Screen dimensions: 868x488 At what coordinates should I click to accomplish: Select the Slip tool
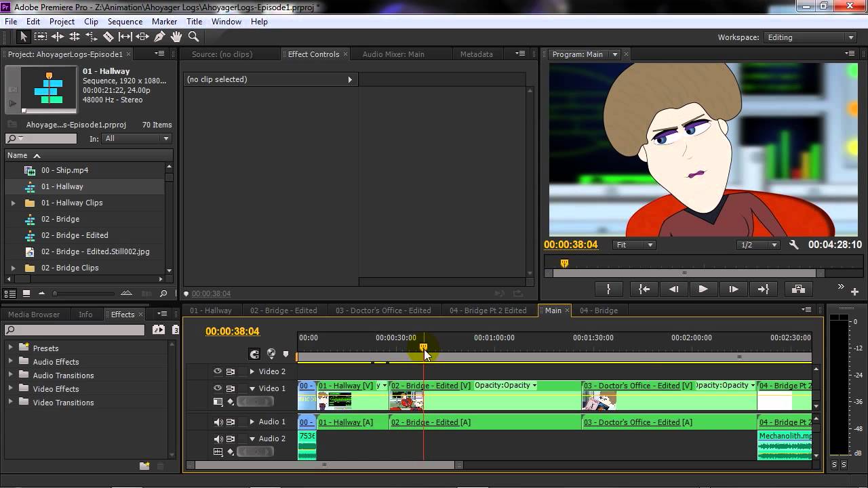(x=125, y=37)
